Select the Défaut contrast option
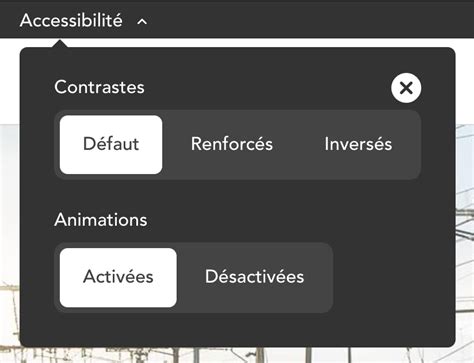Image resolution: width=474 pixels, height=363 pixels. coord(111,145)
